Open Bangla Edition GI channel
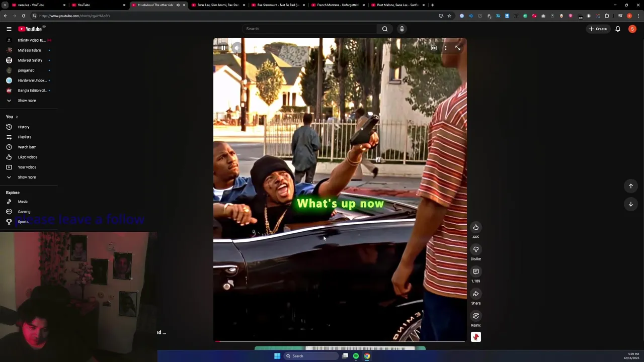Image resolution: width=644 pixels, height=362 pixels. point(29,90)
